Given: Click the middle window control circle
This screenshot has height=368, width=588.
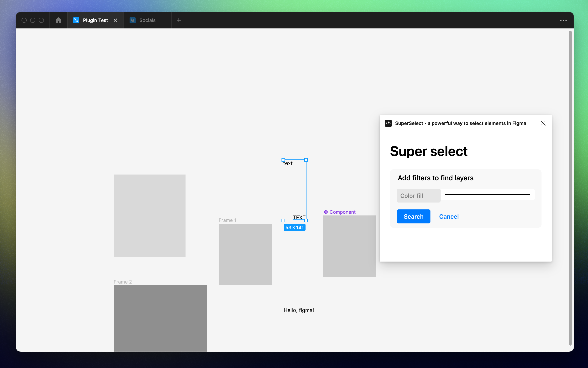Looking at the screenshot, I should click(32, 20).
